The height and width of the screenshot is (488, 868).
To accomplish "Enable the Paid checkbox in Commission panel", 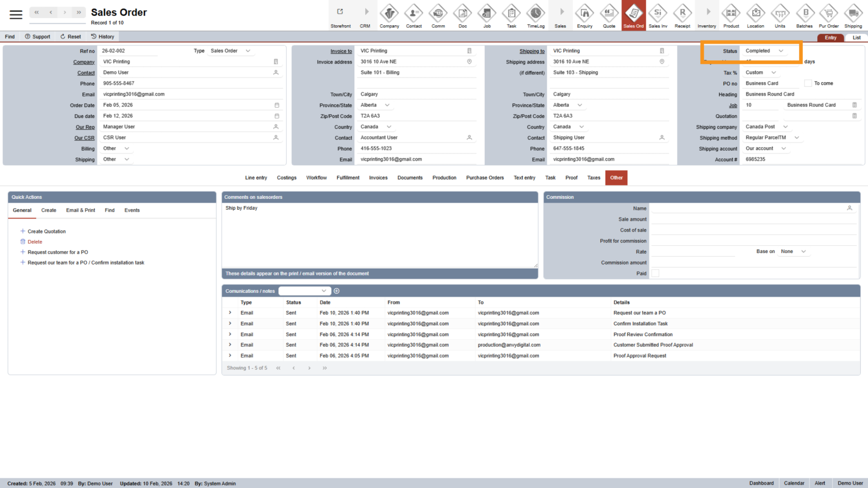I will (x=655, y=273).
